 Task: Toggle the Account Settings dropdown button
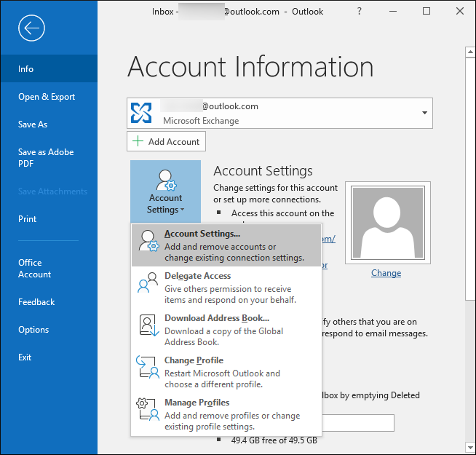[x=165, y=191]
